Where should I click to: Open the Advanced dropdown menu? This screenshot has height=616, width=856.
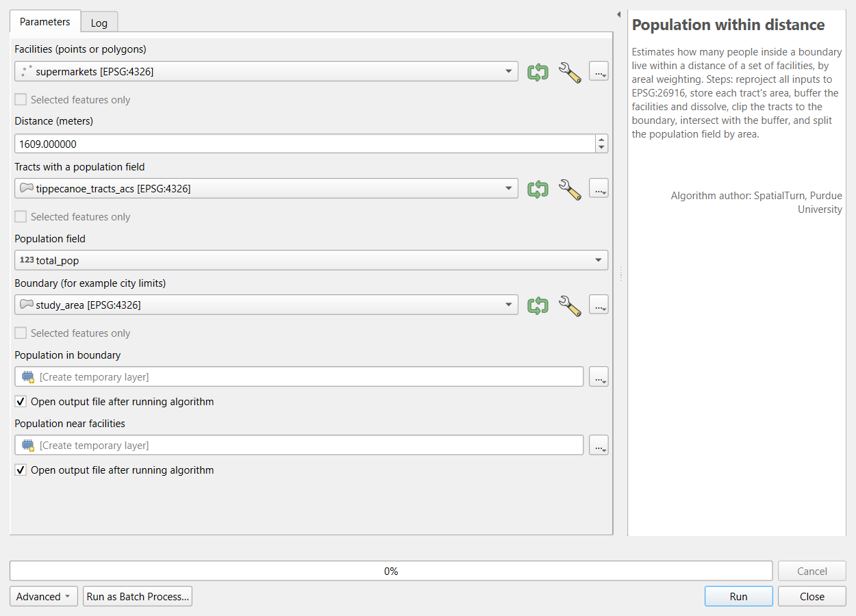(44, 596)
